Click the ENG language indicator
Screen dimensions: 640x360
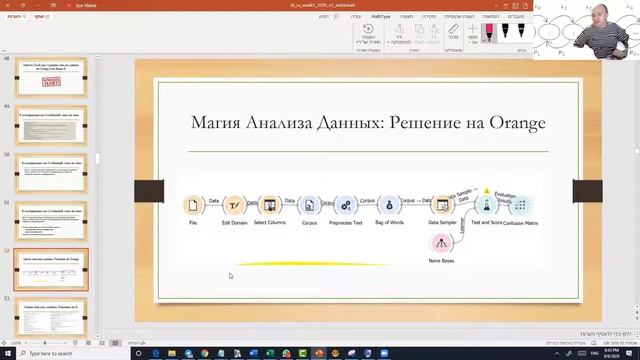pyautogui.click(x=595, y=353)
